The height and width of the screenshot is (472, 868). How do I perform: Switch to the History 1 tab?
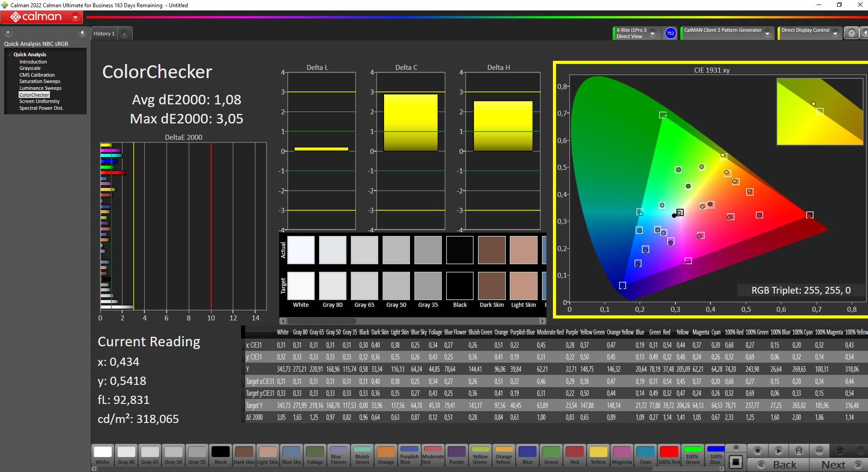104,34
